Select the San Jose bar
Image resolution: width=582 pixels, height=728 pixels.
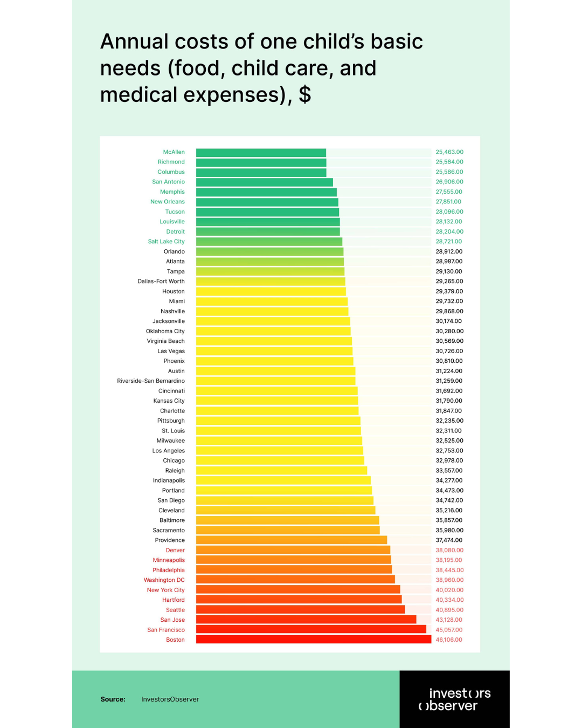click(x=306, y=620)
